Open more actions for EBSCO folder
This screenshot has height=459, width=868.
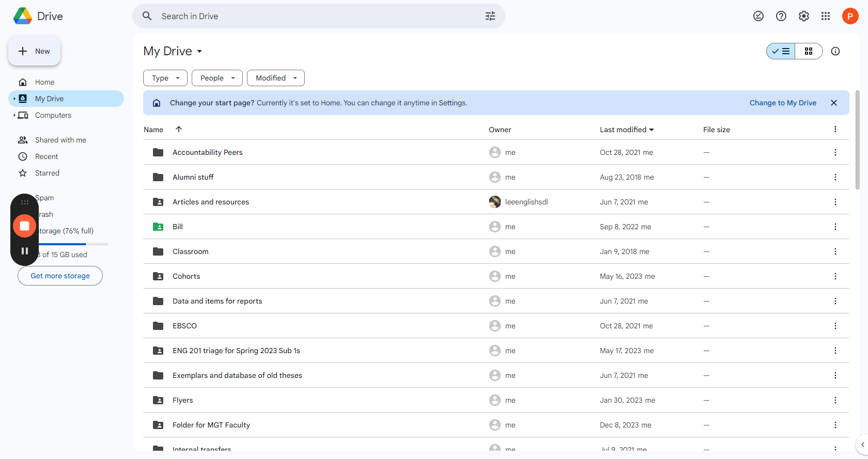835,326
